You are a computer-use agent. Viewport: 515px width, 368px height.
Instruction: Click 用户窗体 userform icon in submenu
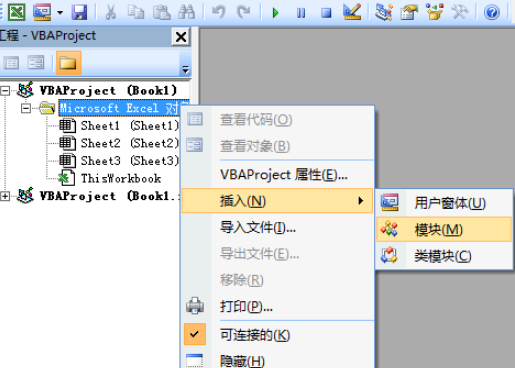[x=390, y=202]
